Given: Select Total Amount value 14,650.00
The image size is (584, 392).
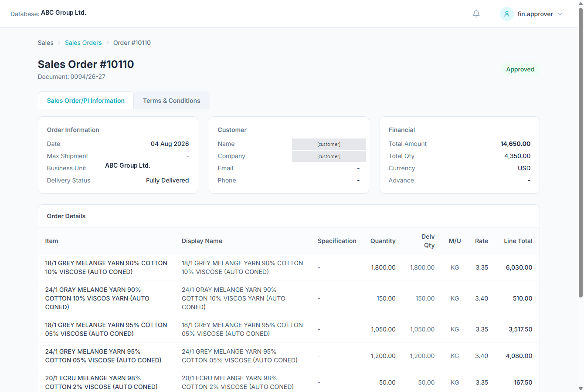Looking at the screenshot, I should point(516,144).
